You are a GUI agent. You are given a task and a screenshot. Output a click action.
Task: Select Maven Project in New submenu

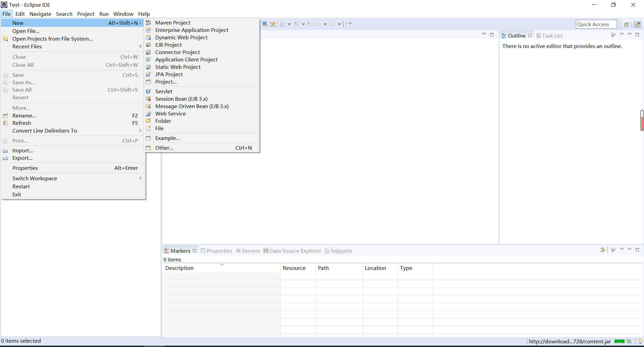pyautogui.click(x=202, y=22)
